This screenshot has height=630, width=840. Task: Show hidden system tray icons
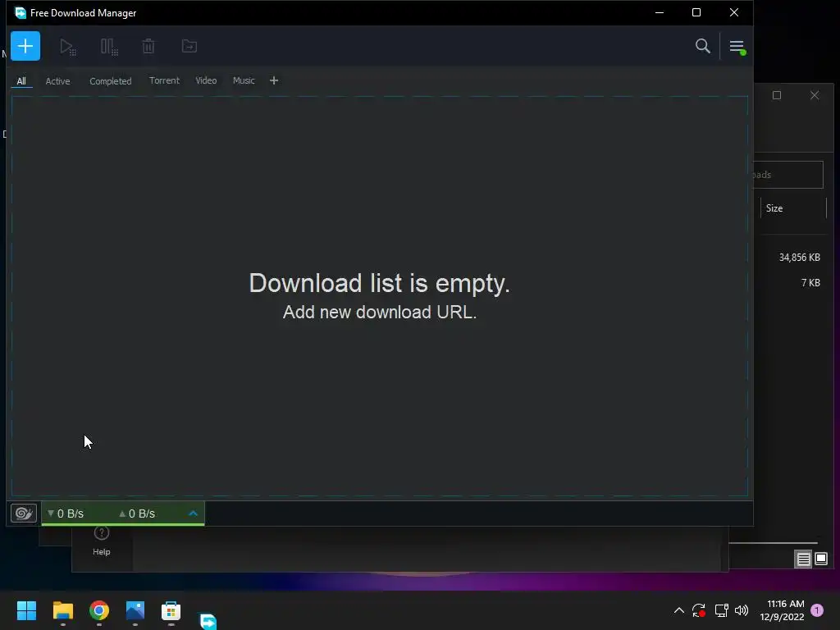[678, 610]
